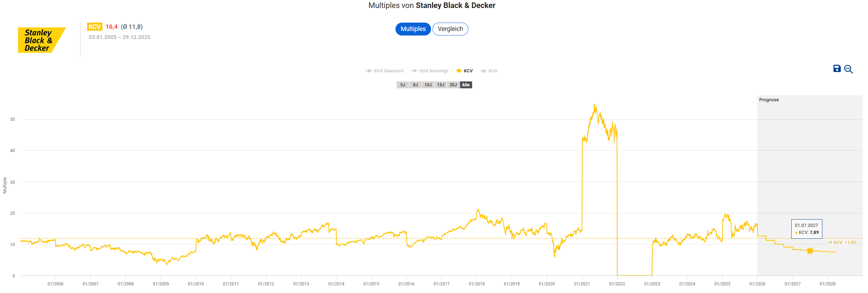This screenshot has width=868, height=293.
Task: Show the KUV legend series
Action: tap(489, 71)
